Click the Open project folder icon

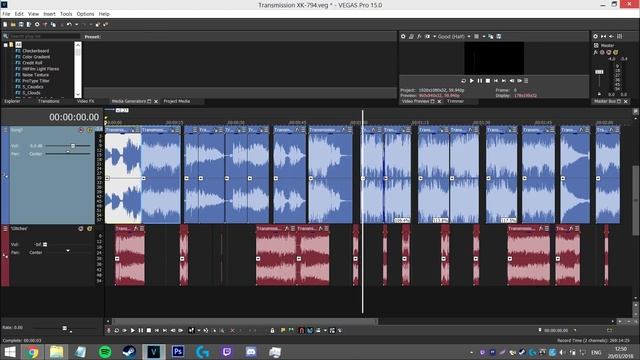(x=13, y=24)
